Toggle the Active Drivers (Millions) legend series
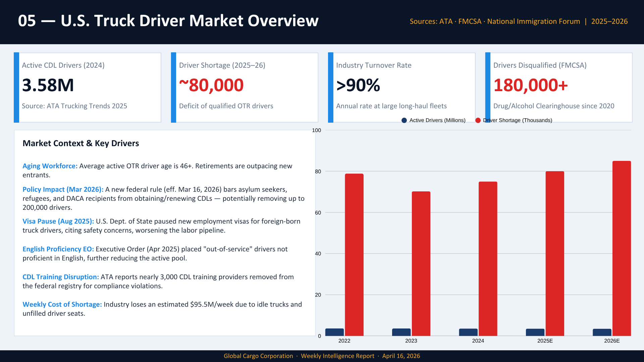This screenshot has height=362, width=644. point(437,120)
